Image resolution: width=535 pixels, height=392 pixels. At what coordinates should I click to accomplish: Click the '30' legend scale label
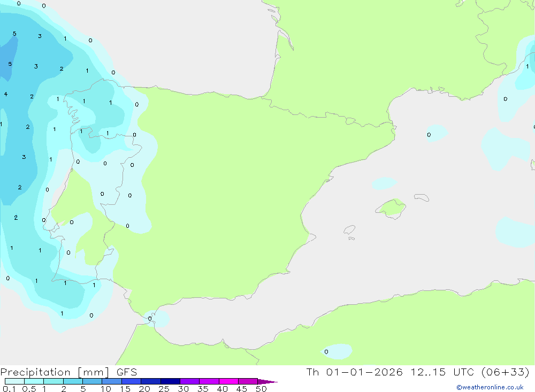[x=183, y=389]
